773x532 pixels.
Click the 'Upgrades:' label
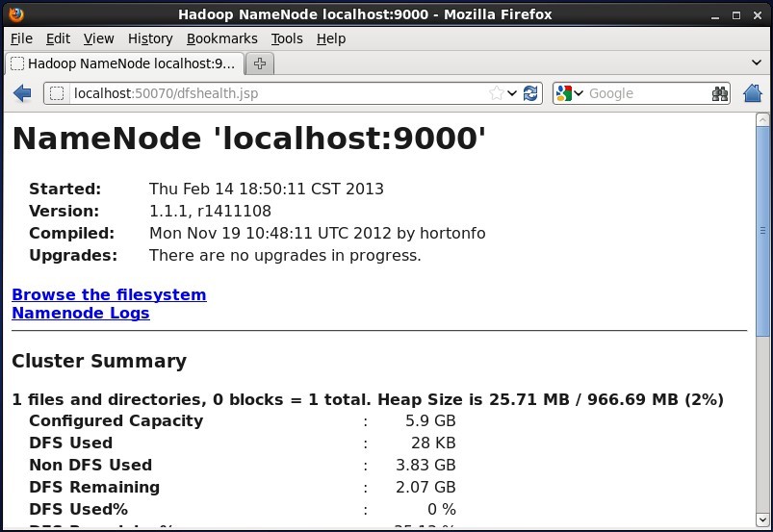click(73, 255)
